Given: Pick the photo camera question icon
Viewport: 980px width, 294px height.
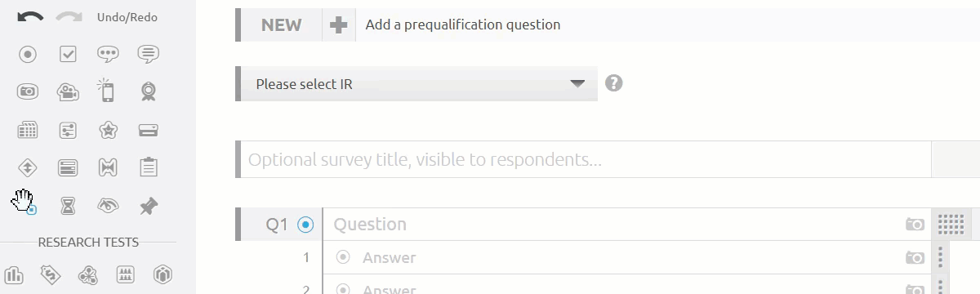Looking at the screenshot, I should 28,91.
